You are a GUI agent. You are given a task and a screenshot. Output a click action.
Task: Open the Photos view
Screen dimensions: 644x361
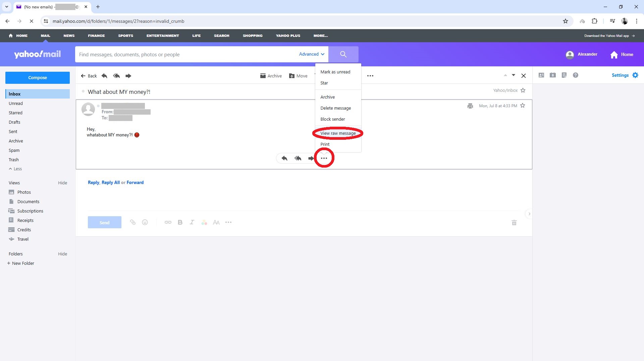[20, 192]
